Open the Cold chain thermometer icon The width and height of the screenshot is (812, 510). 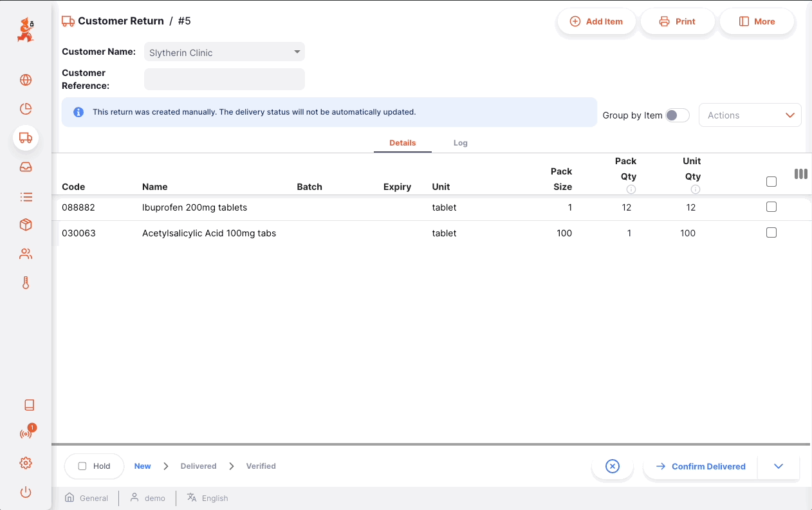point(26,283)
